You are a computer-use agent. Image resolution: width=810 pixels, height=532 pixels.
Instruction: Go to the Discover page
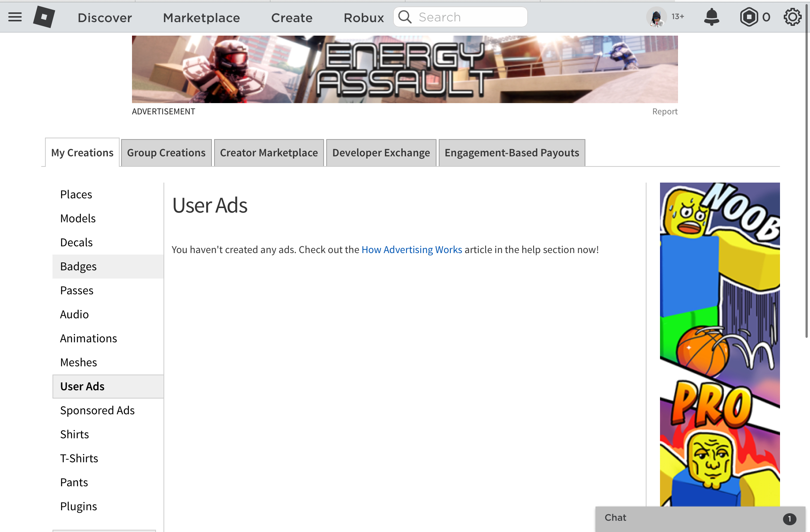[x=105, y=18]
